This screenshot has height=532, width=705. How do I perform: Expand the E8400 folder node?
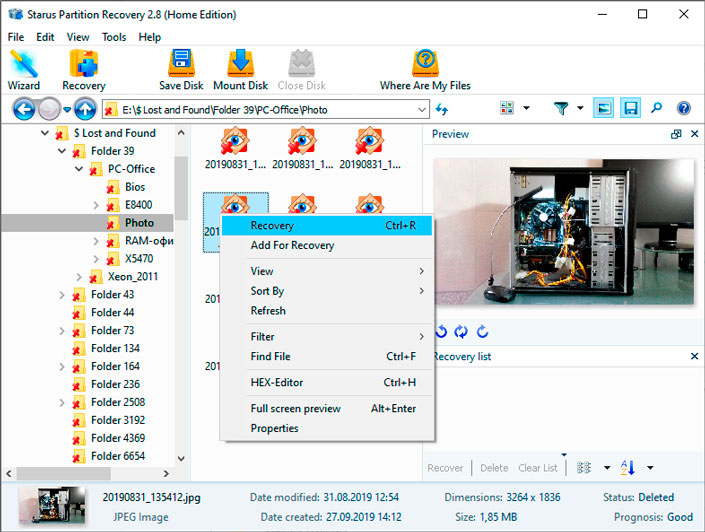[x=96, y=206]
